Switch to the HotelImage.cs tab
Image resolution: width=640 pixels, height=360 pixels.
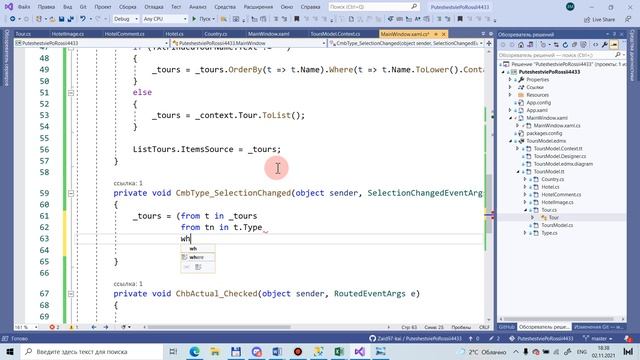[68, 34]
